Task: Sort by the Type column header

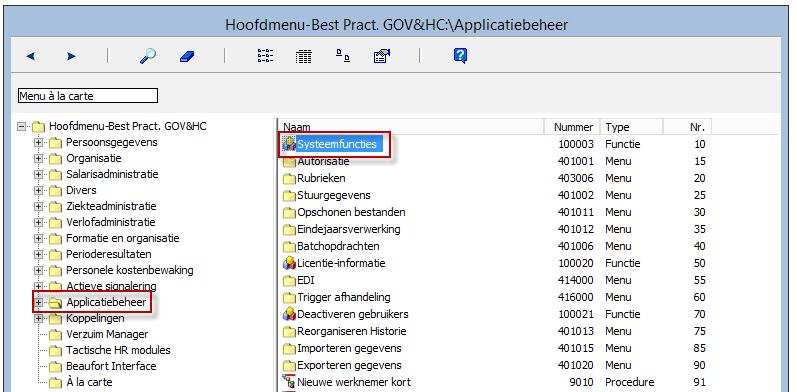Action: [631, 127]
